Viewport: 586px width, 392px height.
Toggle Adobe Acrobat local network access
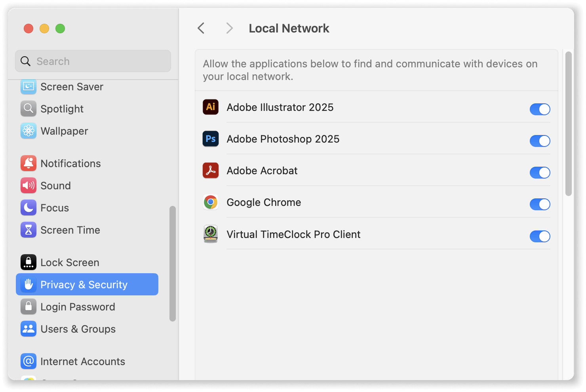click(x=540, y=173)
